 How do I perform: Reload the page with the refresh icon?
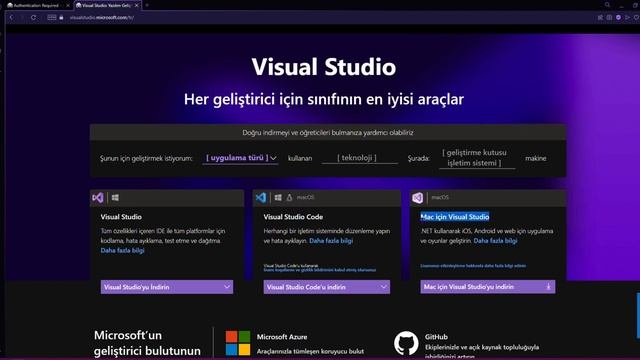[x=33, y=18]
